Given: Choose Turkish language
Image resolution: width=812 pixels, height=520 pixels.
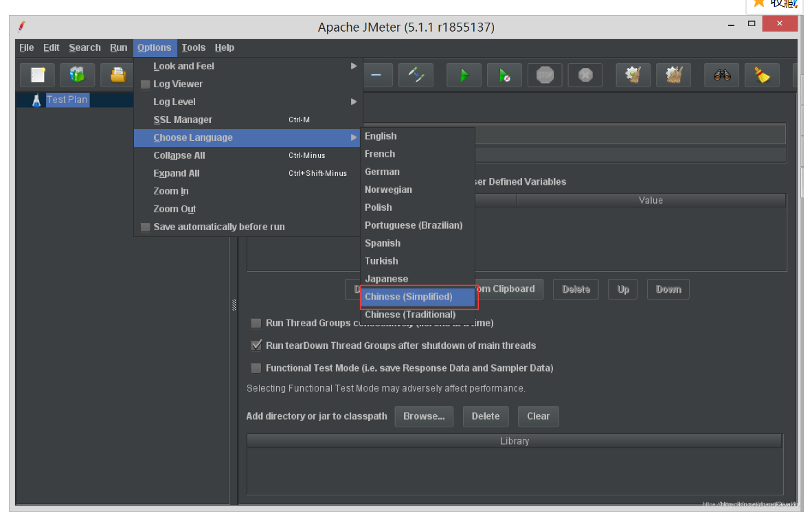Looking at the screenshot, I should click(418, 262).
